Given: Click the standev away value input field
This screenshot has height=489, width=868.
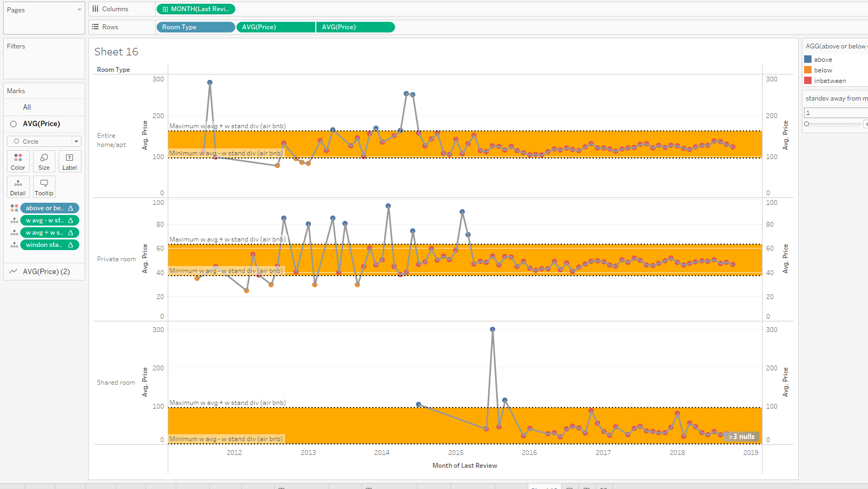Looking at the screenshot, I should pyautogui.click(x=834, y=113).
